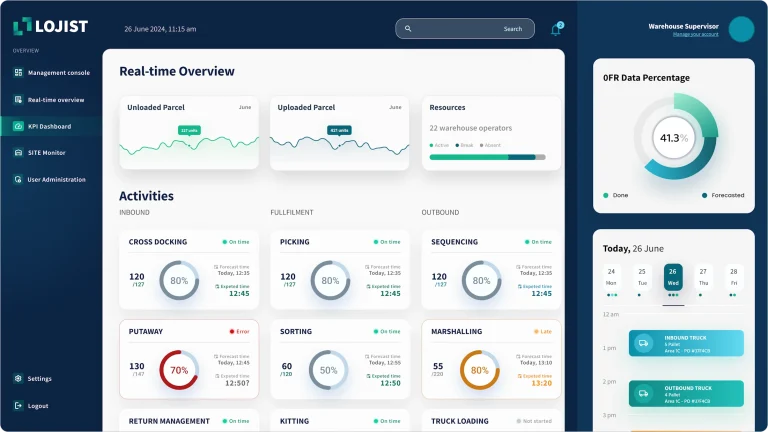768x432 pixels.
Task: Select the KPI Dashboard gauge icon
Action: (x=18, y=126)
